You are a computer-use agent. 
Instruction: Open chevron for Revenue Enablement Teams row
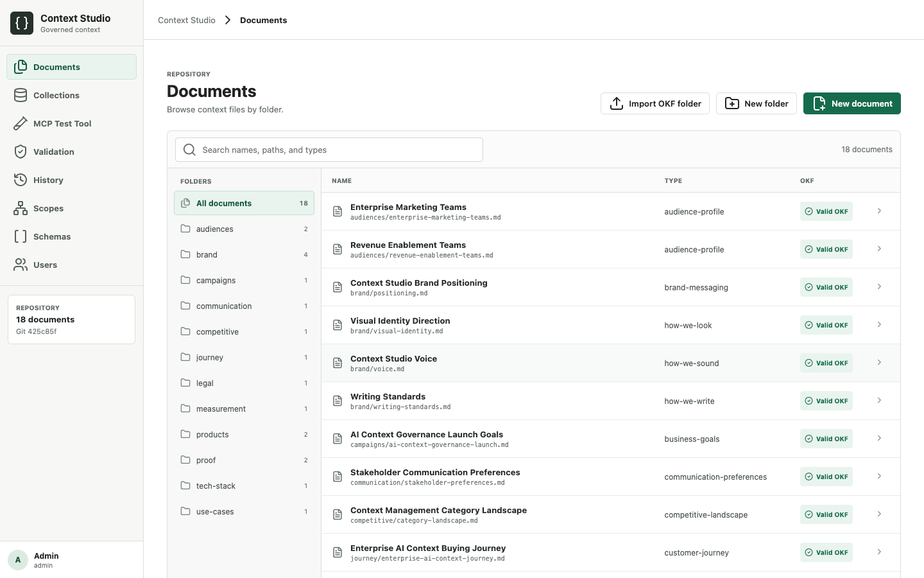[879, 249]
